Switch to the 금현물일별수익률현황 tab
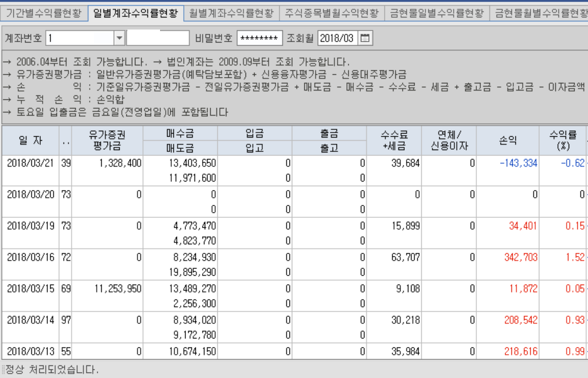Screen dimensions: 588x378 (436, 13)
